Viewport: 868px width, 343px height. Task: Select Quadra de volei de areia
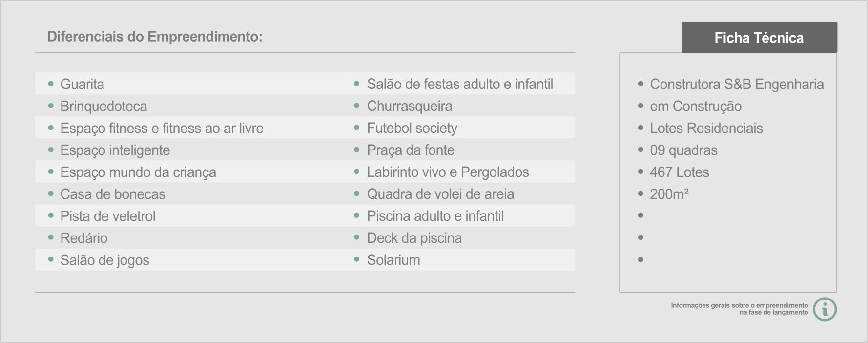(440, 194)
